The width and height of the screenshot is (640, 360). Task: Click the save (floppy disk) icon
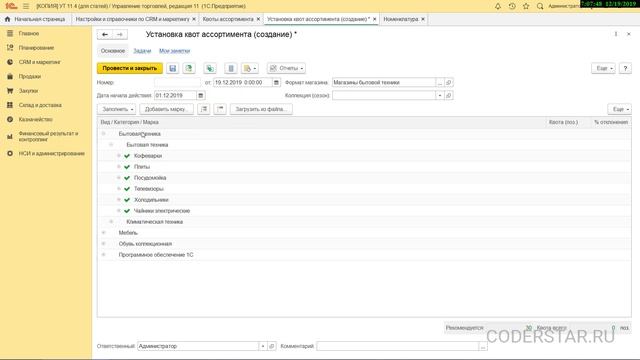coord(173,68)
